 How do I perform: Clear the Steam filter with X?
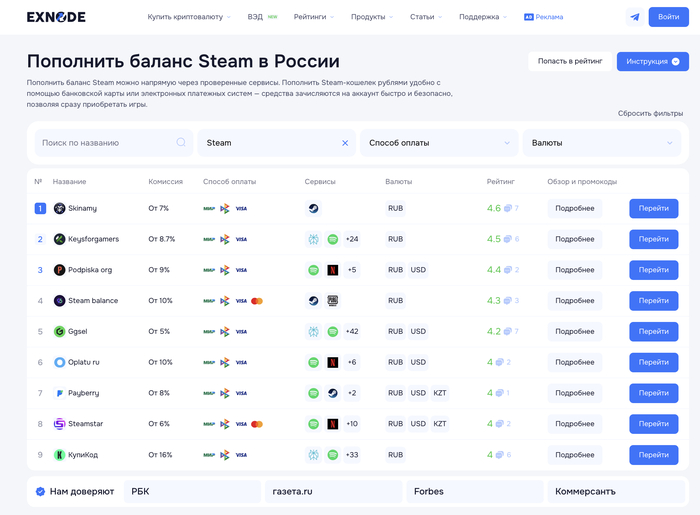tap(345, 143)
